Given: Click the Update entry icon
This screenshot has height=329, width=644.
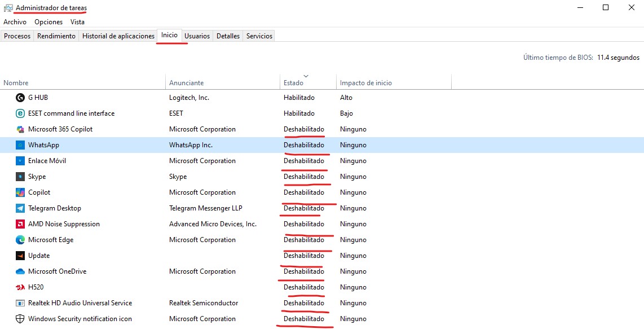Looking at the screenshot, I should point(20,256).
